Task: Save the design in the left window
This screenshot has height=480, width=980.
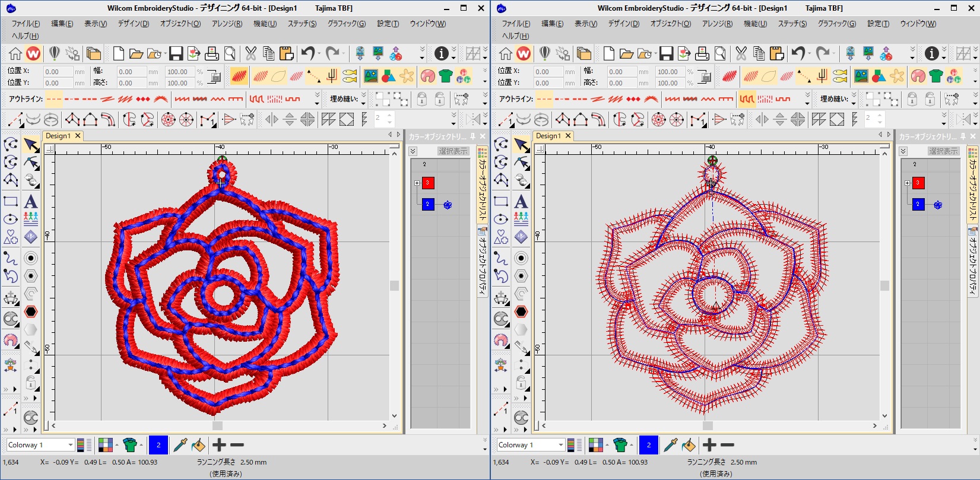Action: click(176, 54)
